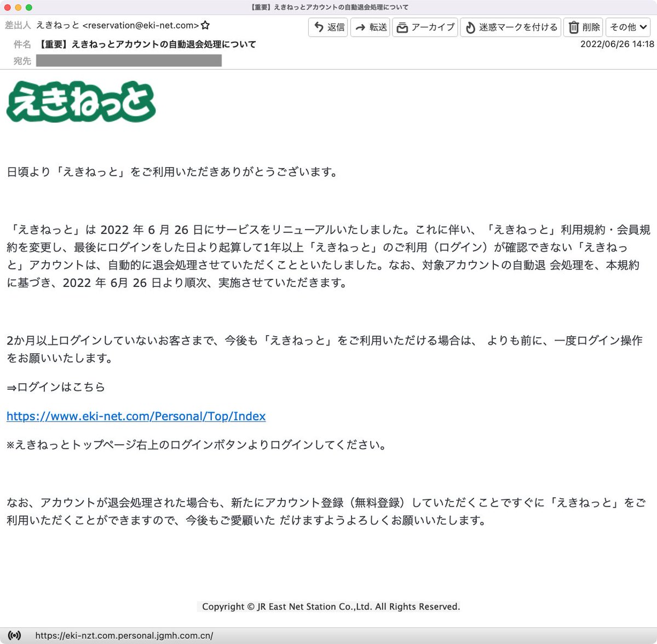Mark message as junk 迷惑マークを付ける
This screenshot has height=644, width=657.
510,27
